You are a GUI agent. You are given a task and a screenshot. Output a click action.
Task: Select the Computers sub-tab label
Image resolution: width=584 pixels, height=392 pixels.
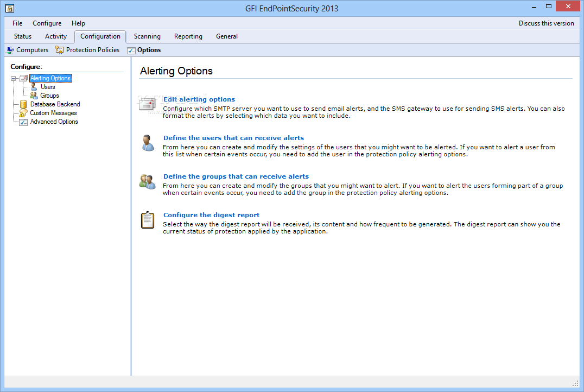pyautogui.click(x=33, y=50)
